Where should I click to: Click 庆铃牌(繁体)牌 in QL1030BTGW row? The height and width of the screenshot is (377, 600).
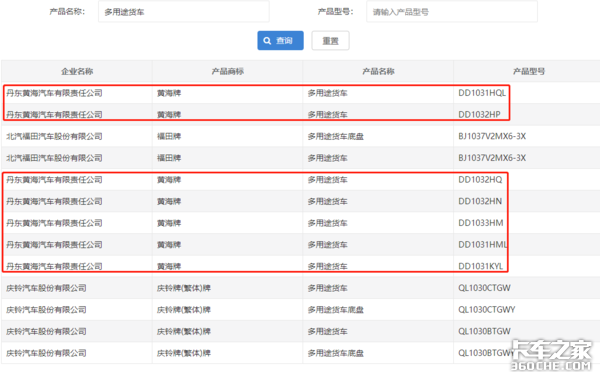(x=184, y=331)
